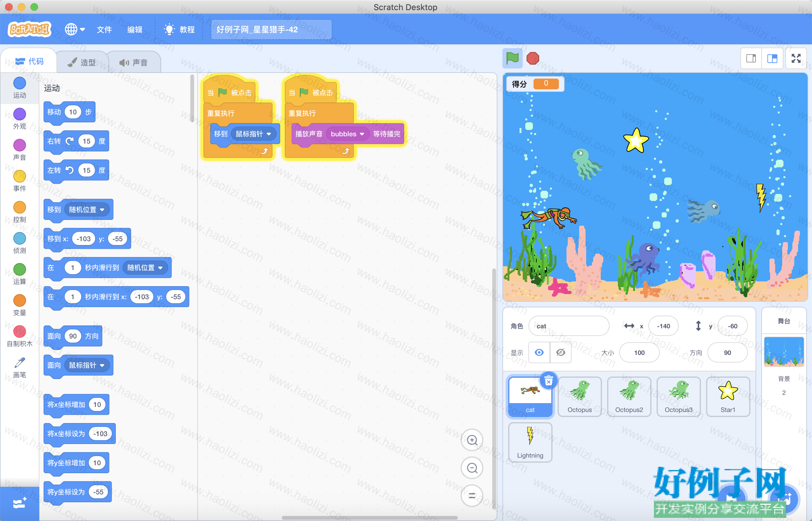Switch to the 代码 tab
Viewport: 812px width, 521px height.
(29, 61)
